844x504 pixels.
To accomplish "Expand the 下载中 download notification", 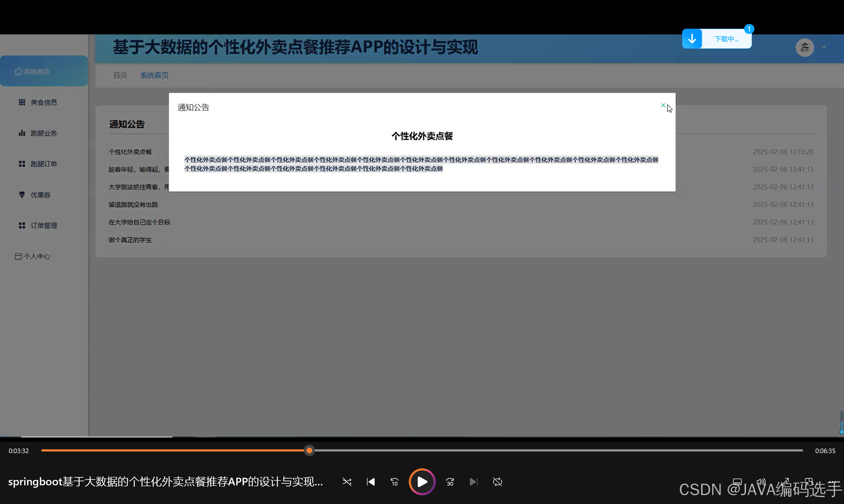I will (x=727, y=39).
